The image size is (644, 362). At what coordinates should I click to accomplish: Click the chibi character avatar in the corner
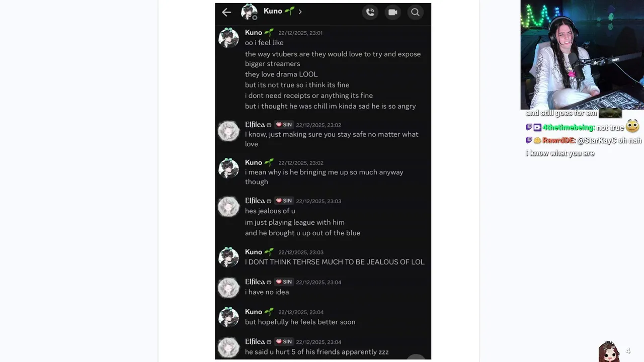point(609,351)
